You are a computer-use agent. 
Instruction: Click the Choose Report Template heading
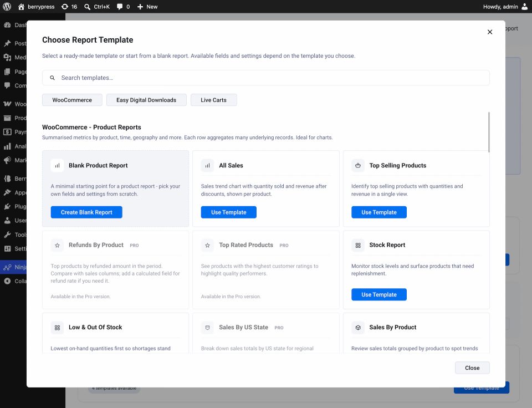88,40
